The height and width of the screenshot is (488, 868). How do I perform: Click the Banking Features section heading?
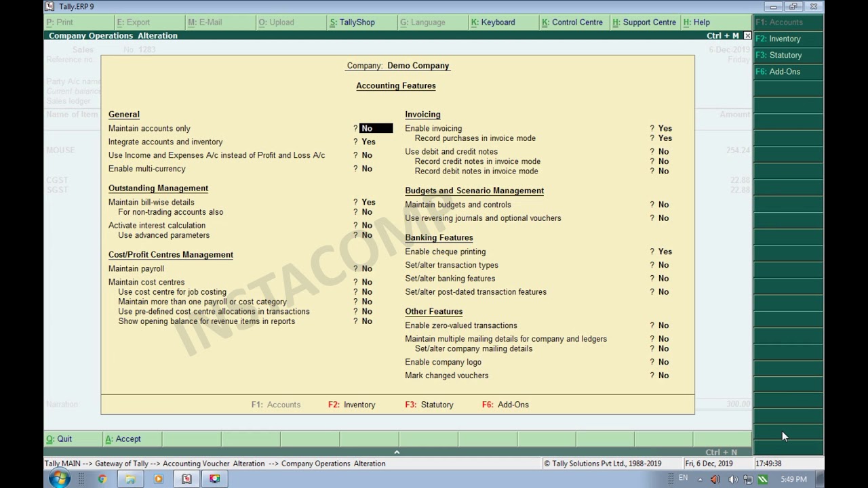point(439,238)
